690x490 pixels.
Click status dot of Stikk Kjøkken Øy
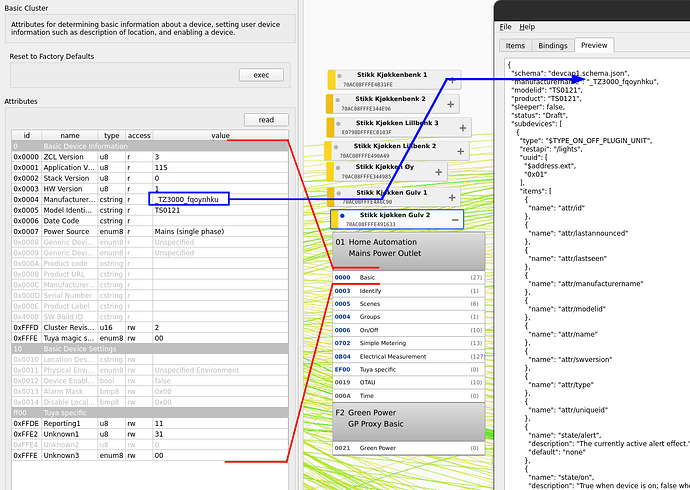pyautogui.click(x=338, y=168)
